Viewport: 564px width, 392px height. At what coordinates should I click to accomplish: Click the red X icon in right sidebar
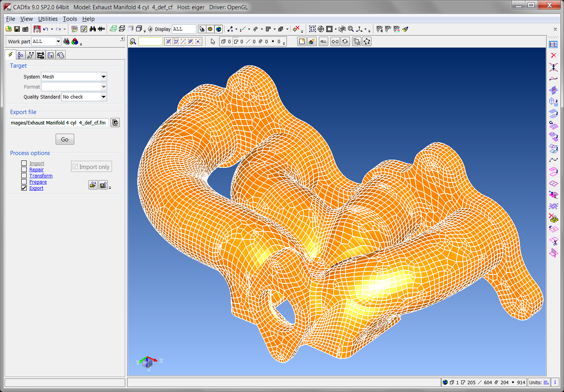(554, 55)
